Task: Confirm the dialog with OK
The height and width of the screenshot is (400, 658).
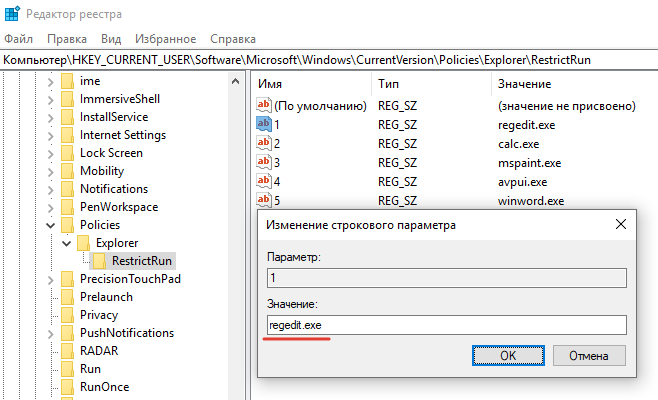Action: [508, 356]
